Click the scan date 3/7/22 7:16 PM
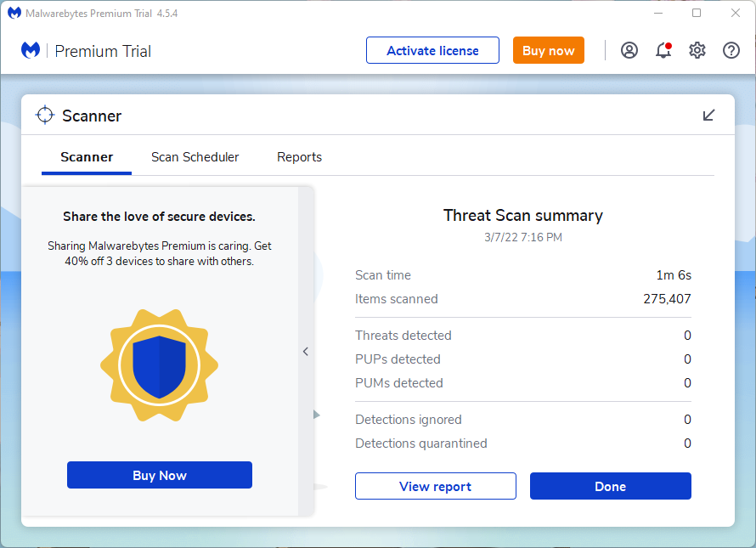The height and width of the screenshot is (548, 756). tap(523, 237)
